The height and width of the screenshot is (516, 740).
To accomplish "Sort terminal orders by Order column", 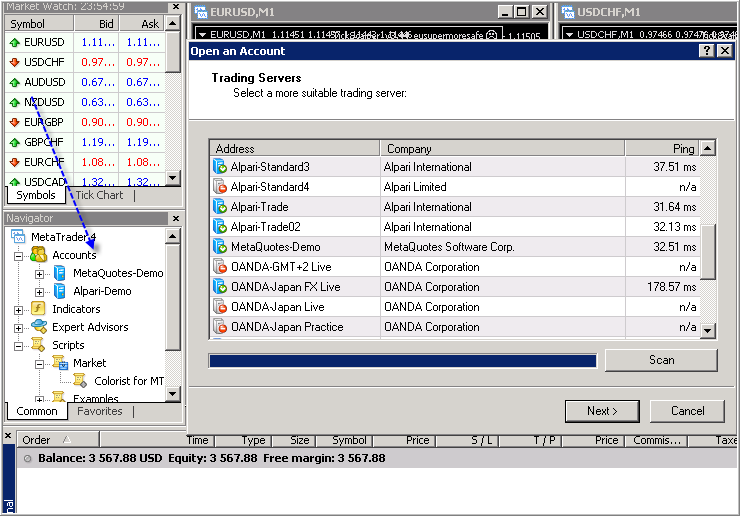I will coord(58,440).
